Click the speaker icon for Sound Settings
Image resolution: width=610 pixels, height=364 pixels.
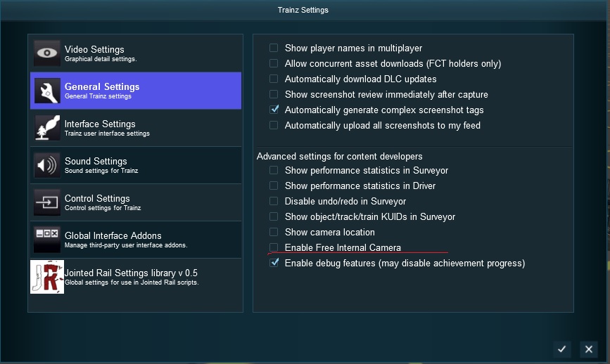(x=47, y=165)
